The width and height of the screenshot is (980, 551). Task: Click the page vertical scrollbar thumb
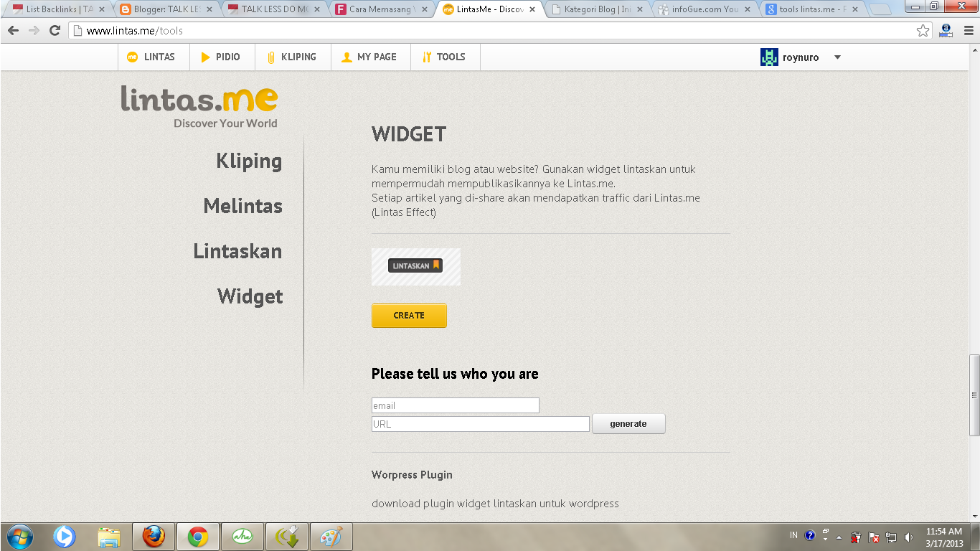974,395
